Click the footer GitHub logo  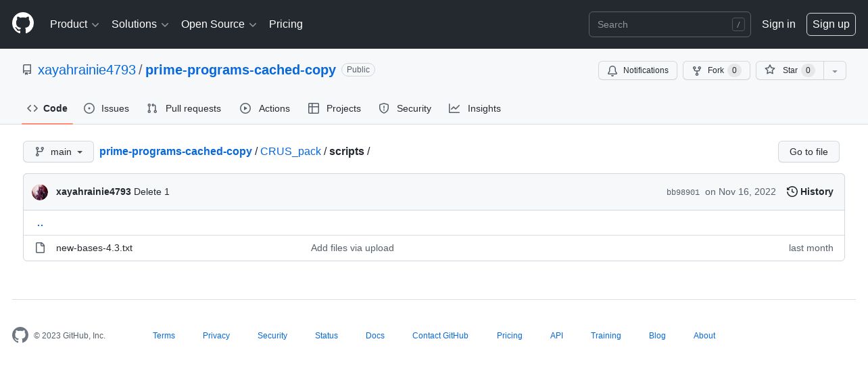pyautogui.click(x=20, y=335)
